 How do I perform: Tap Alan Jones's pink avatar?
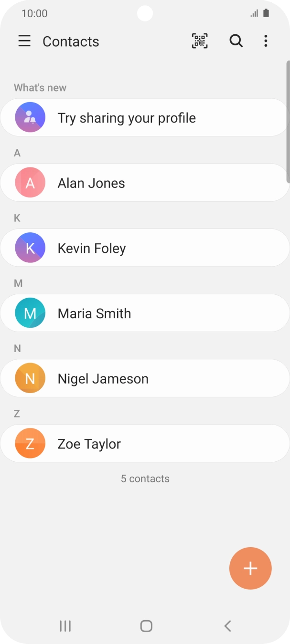[30, 183]
